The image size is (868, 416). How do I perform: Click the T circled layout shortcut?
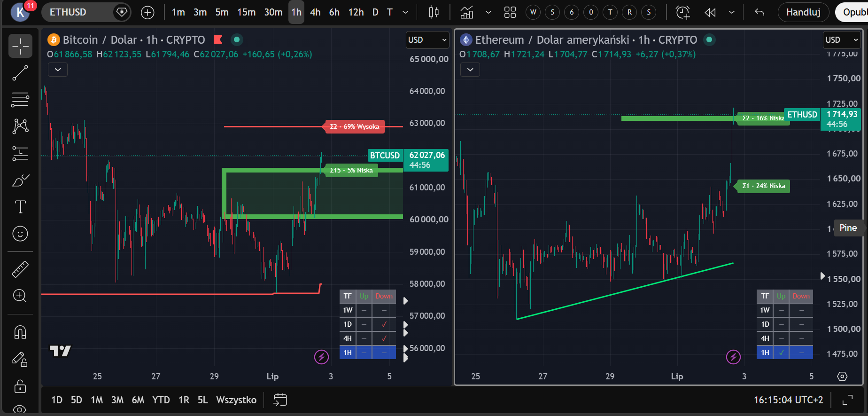pyautogui.click(x=610, y=13)
